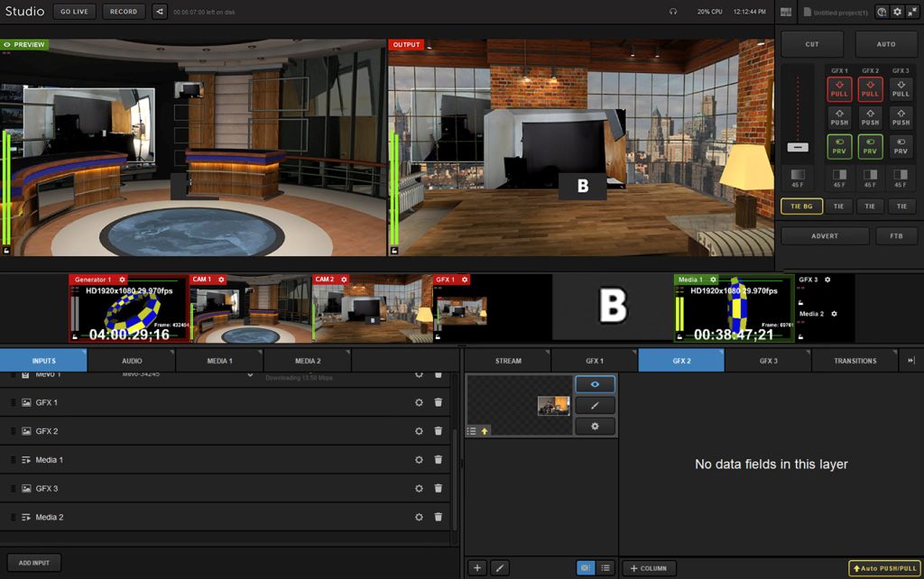Viewport: 924px width, 579px height.
Task: Open settings for Media 2 input row
Action: coord(419,517)
